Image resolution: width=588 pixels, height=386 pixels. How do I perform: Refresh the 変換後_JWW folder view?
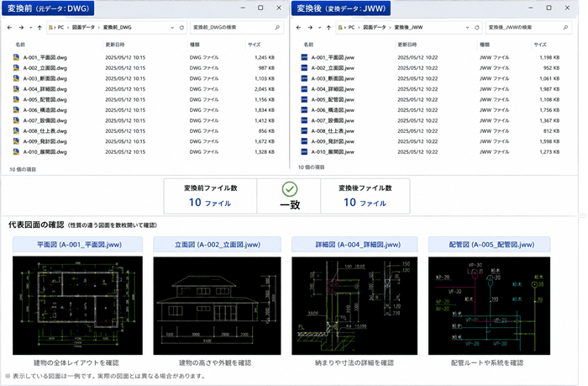pos(477,28)
